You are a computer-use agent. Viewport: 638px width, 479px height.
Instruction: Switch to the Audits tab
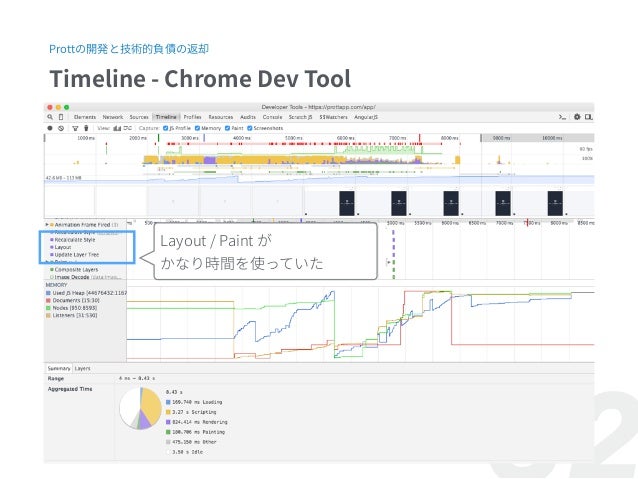(x=248, y=117)
